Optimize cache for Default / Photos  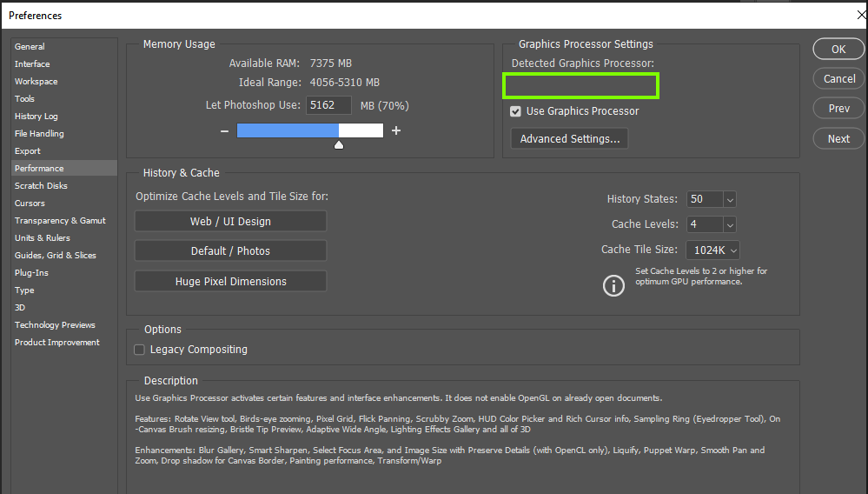point(230,250)
